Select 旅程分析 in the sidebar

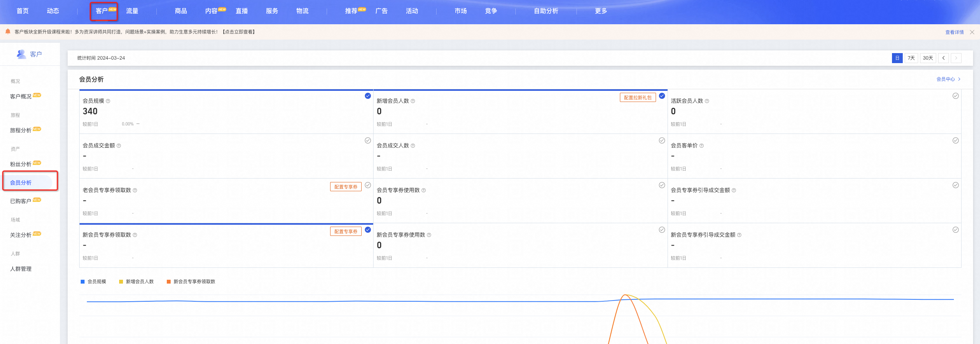[x=21, y=130]
